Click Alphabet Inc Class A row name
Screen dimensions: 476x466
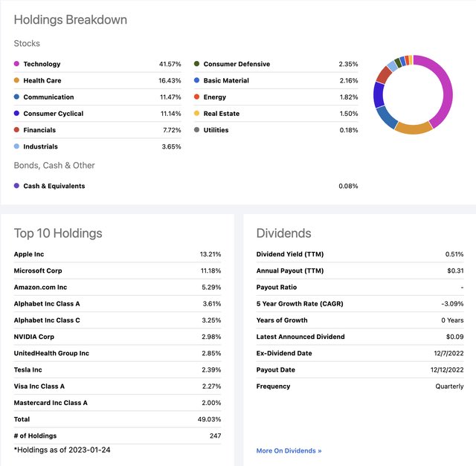pyautogui.click(x=47, y=304)
